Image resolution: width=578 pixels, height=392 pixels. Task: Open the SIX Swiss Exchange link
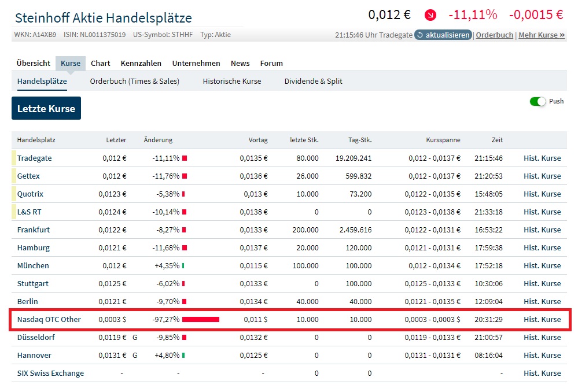[x=50, y=373]
